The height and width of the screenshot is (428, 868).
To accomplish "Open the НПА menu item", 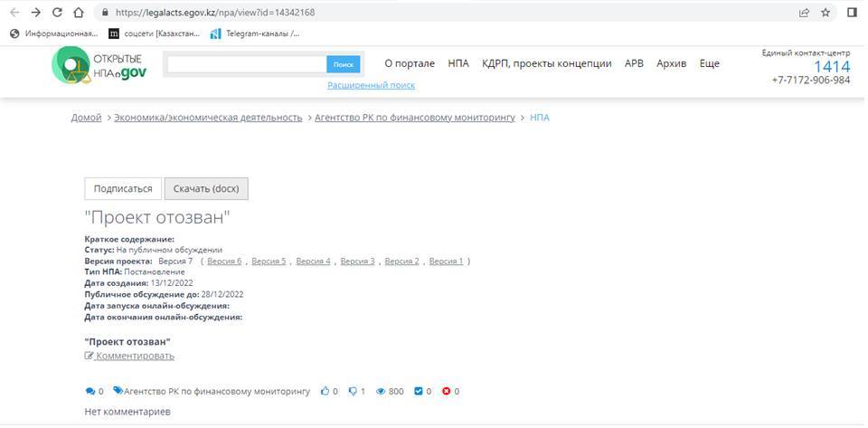I will click(458, 63).
